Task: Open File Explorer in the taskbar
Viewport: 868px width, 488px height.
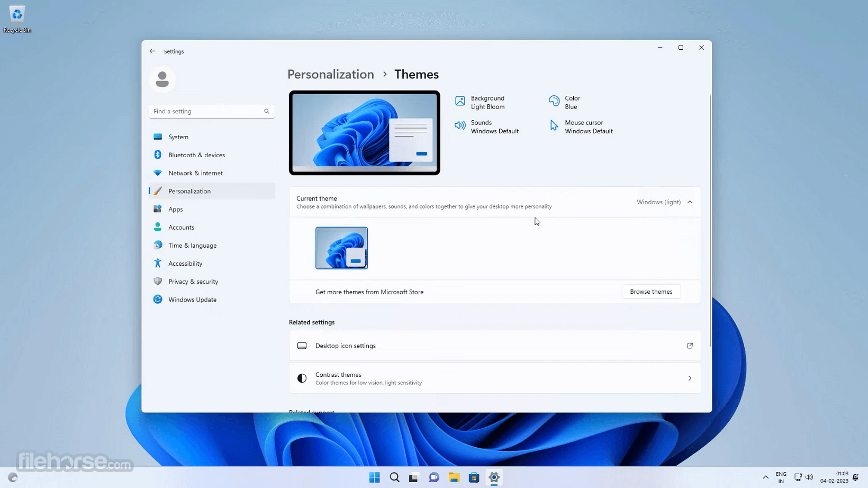Action: click(454, 477)
